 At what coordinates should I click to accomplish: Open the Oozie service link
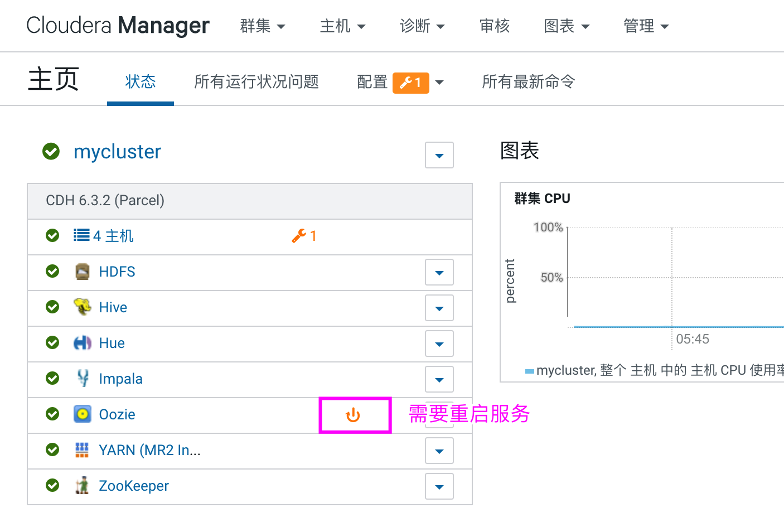pyautogui.click(x=117, y=414)
